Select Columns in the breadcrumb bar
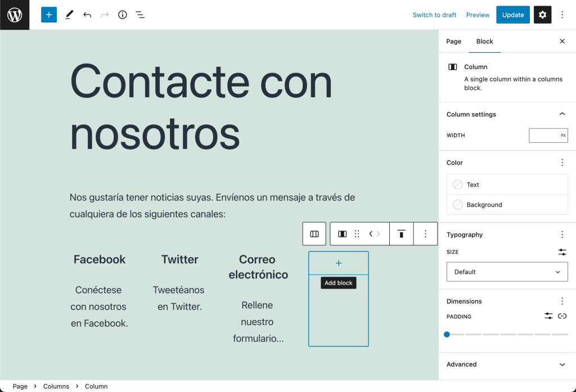Viewport: 576px width, 392px height. tap(56, 386)
